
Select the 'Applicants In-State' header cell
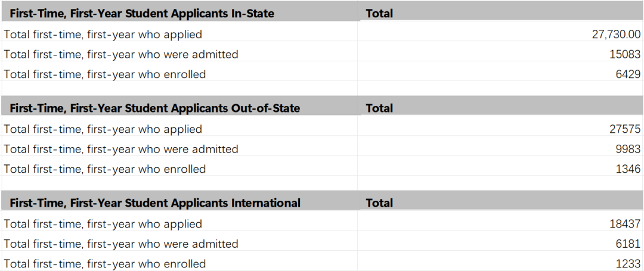(x=179, y=13)
